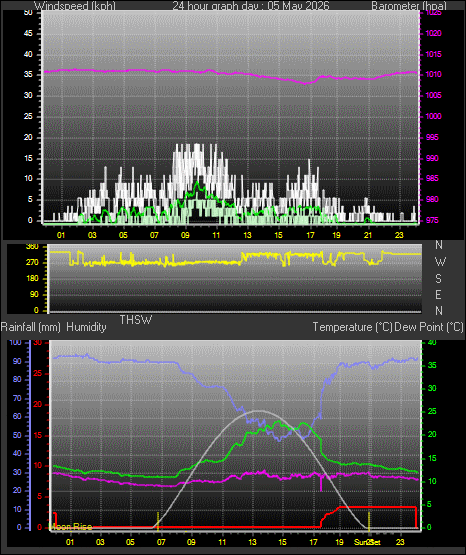Click the 45 windspeed axis value
The image size is (466, 555).
tap(28, 34)
